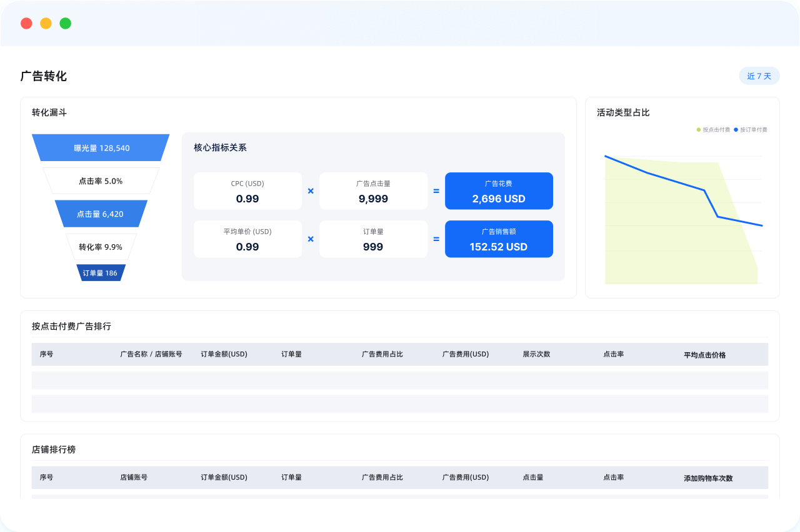Select the 订单量 186 funnel segment

point(101,273)
